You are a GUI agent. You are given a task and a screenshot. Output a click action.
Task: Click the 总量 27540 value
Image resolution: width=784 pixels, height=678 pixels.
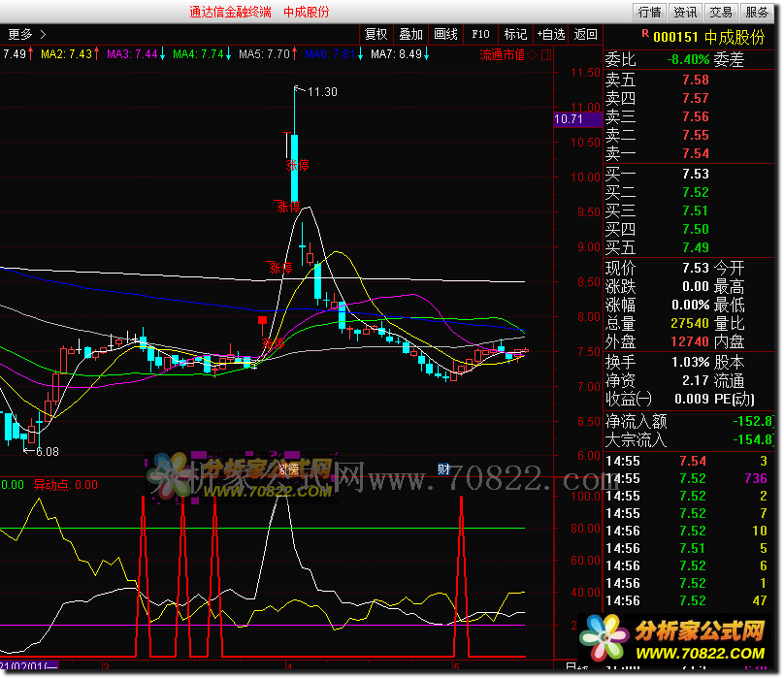point(690,324)
